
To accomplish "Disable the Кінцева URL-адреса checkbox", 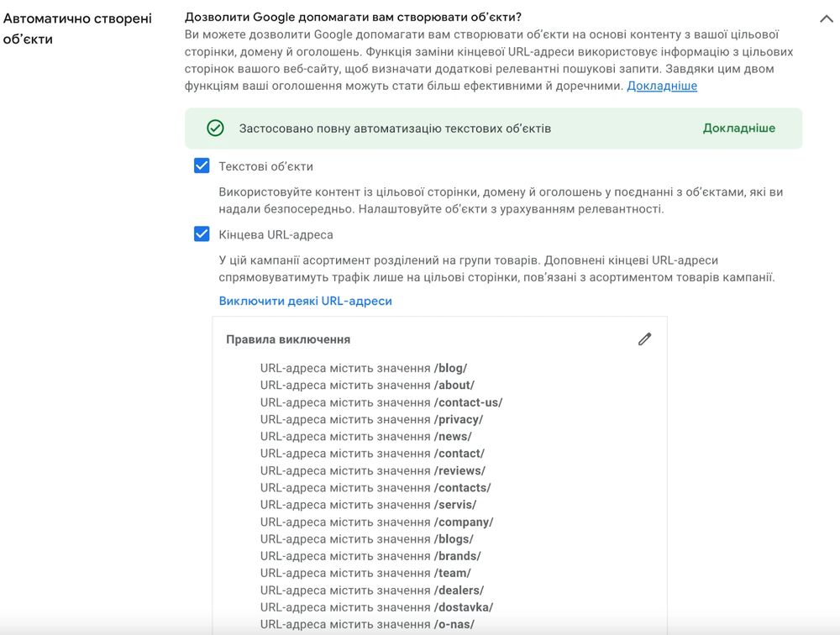I will click(201, 234).
